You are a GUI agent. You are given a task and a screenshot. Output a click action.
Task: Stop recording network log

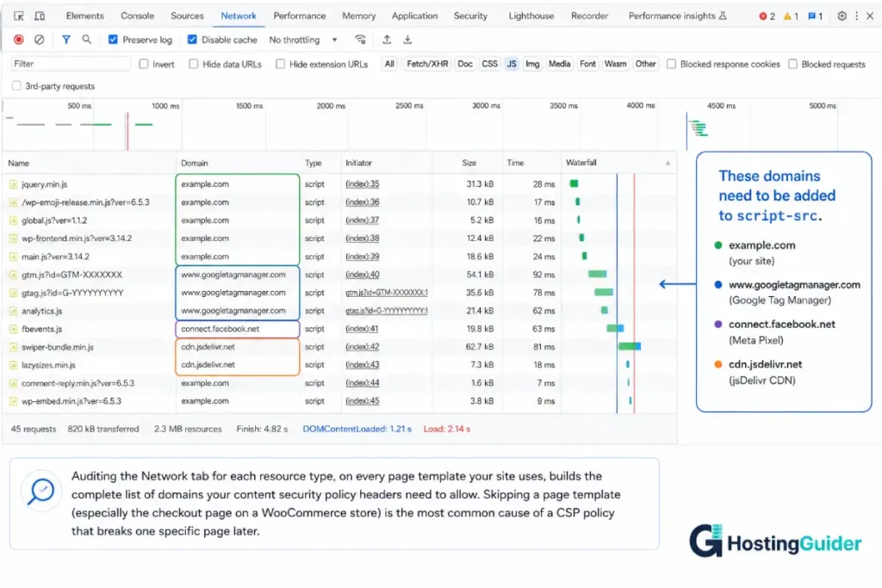[x=19, y=40]
